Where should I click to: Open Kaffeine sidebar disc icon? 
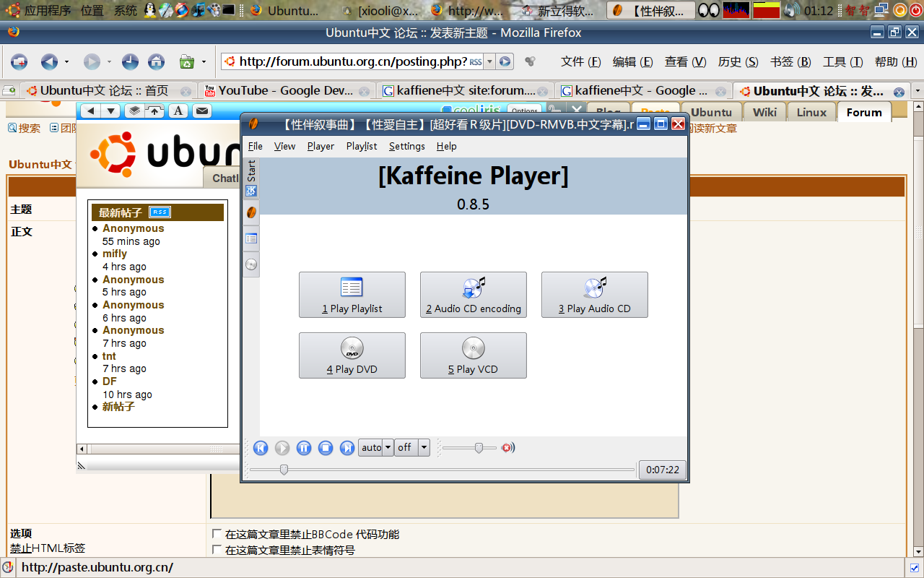click(251, 264)
